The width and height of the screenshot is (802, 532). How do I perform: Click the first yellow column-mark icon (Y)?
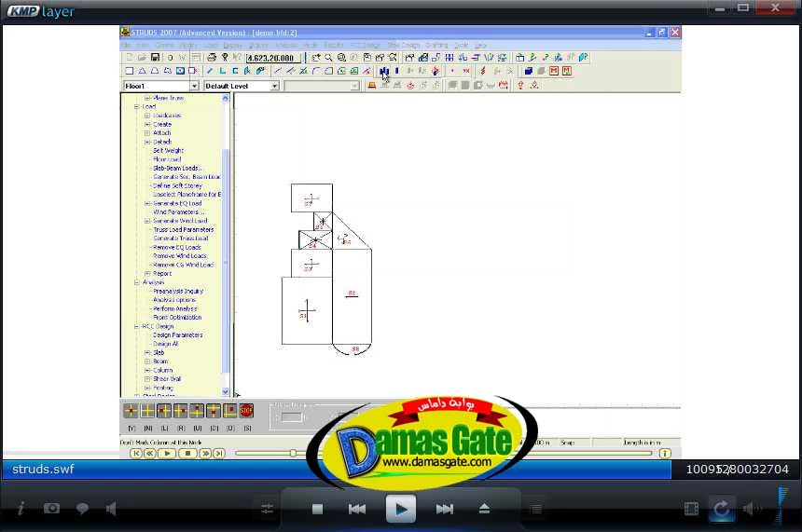pos(131,410)
